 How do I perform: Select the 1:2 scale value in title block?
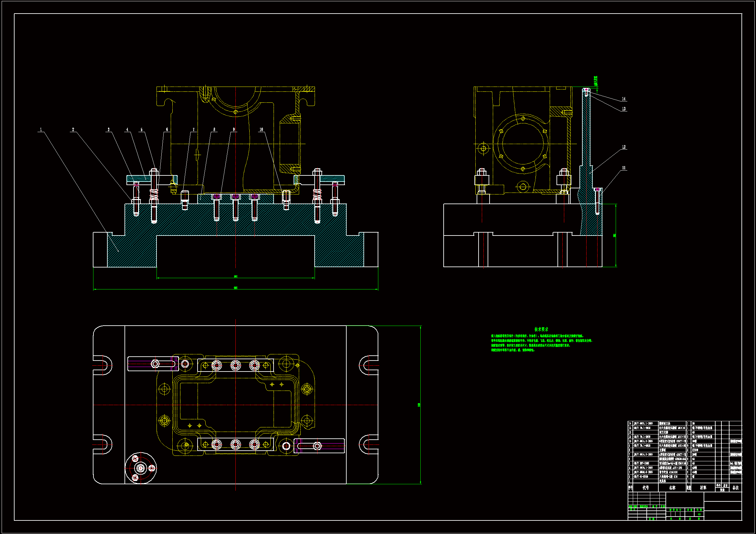point(699,514)
